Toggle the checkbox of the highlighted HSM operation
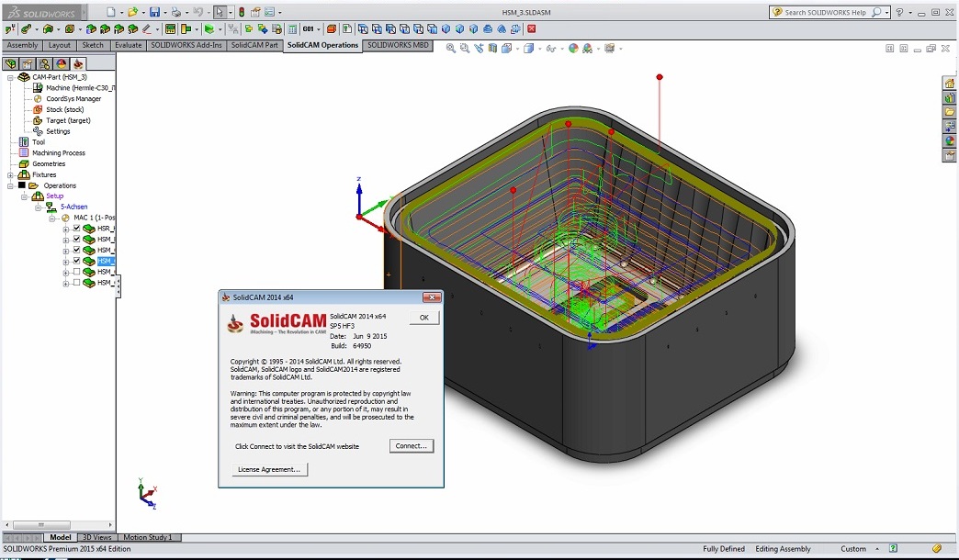 coord(76,261)
